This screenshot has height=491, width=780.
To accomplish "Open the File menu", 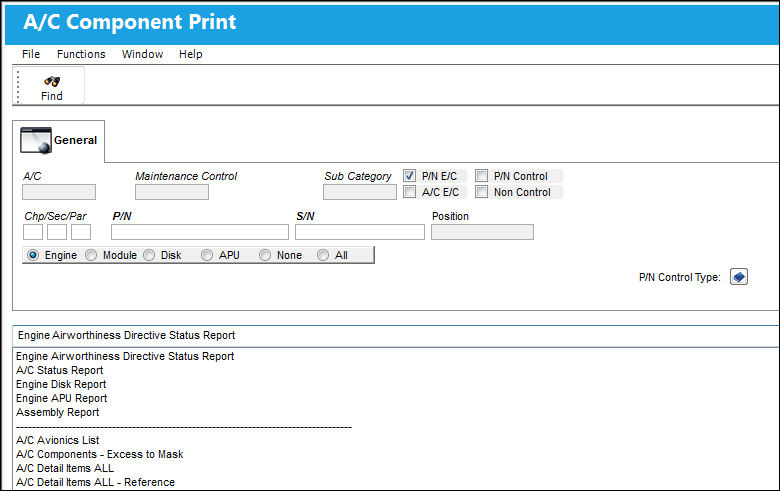I will point(31,54).
